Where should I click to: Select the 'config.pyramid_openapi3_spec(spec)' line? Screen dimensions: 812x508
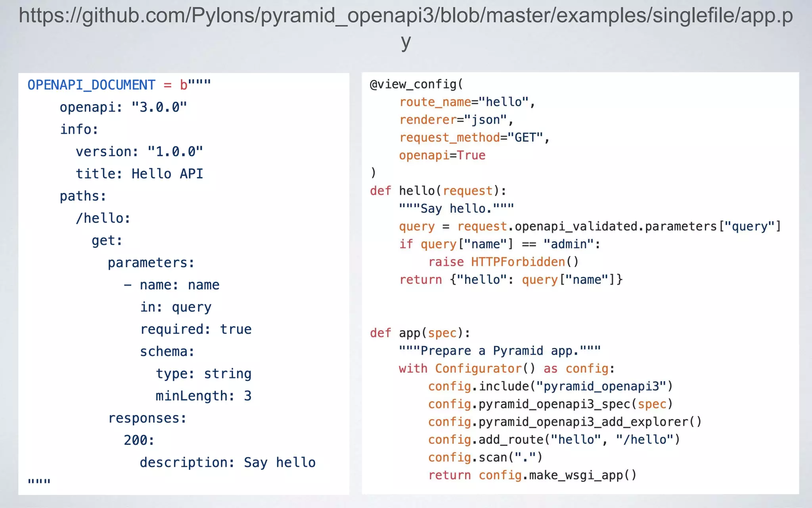(550, 404)
